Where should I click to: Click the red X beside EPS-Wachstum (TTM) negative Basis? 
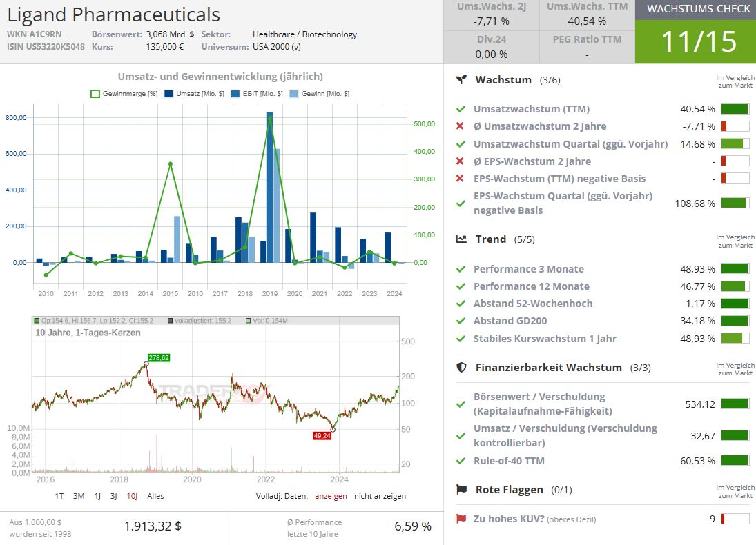click(460, 179)
